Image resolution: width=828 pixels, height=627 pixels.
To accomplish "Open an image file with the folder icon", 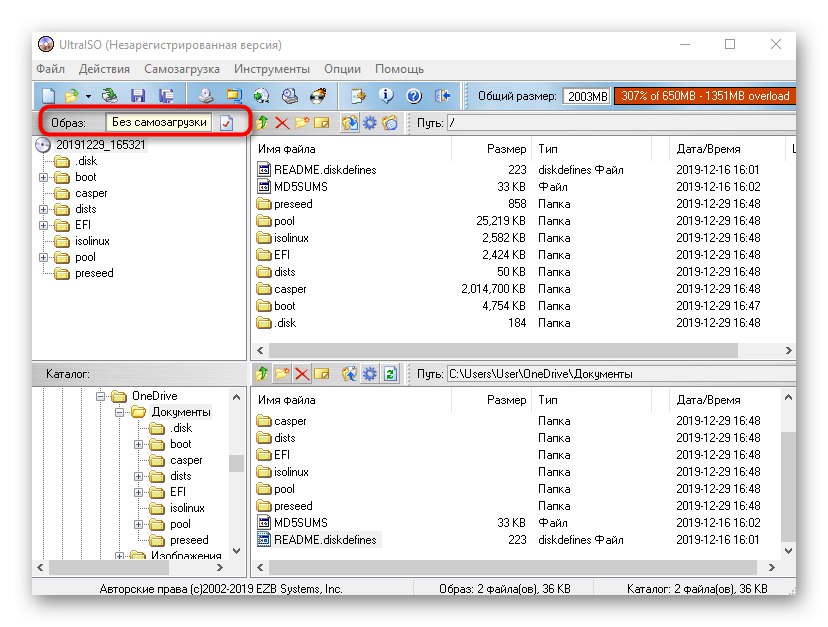I will coord(71,96).
